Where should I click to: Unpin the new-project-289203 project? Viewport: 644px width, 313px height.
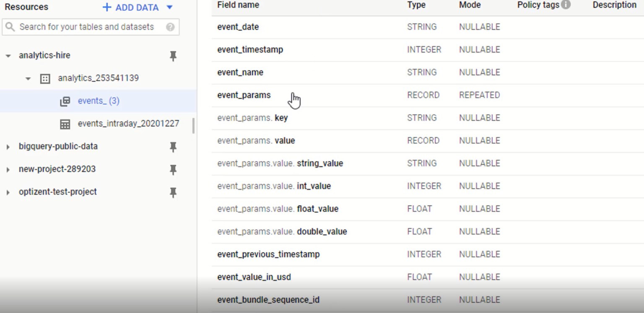coord(173,169)
